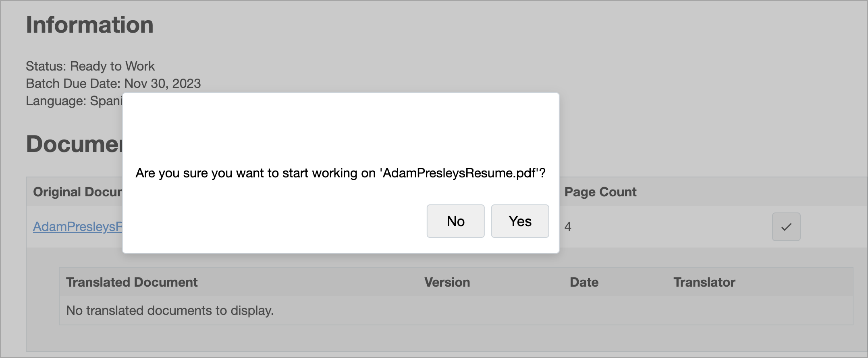Select the Batch Due Date line
This screenshot has height=358, width=868.
pyautogui.click(x=113, y=83)
